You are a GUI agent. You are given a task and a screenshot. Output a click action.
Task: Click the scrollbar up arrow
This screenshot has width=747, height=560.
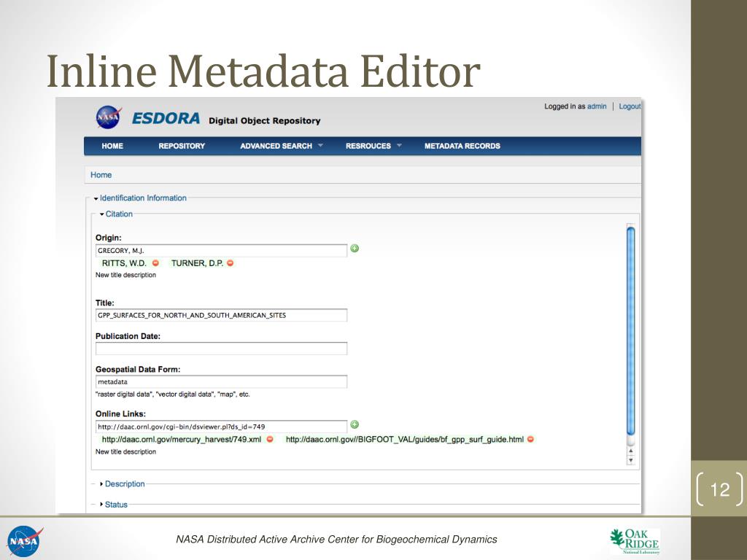(x=631, y=451)
